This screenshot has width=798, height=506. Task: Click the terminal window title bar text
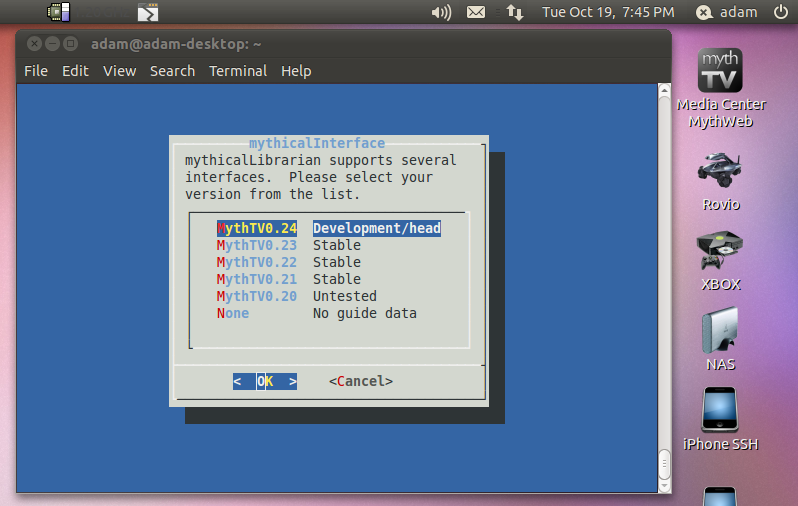(176, 44)
